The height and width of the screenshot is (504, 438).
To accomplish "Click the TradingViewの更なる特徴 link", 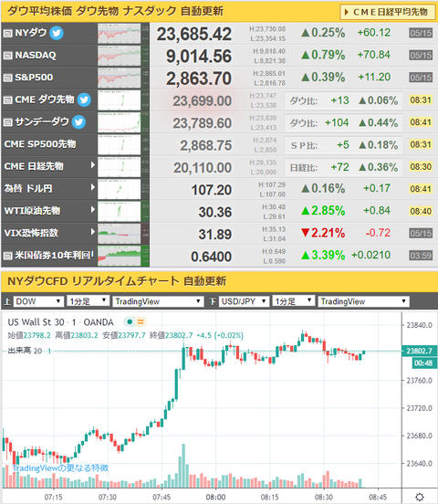I will (60, 467).
